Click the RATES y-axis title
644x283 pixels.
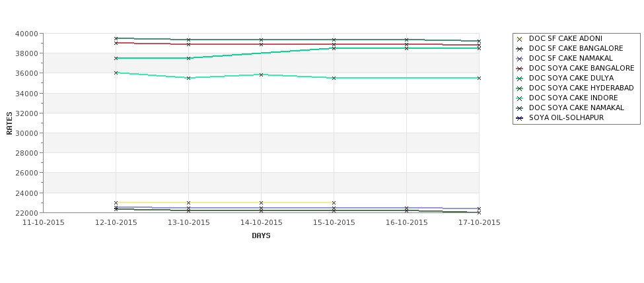coord(9,123)
